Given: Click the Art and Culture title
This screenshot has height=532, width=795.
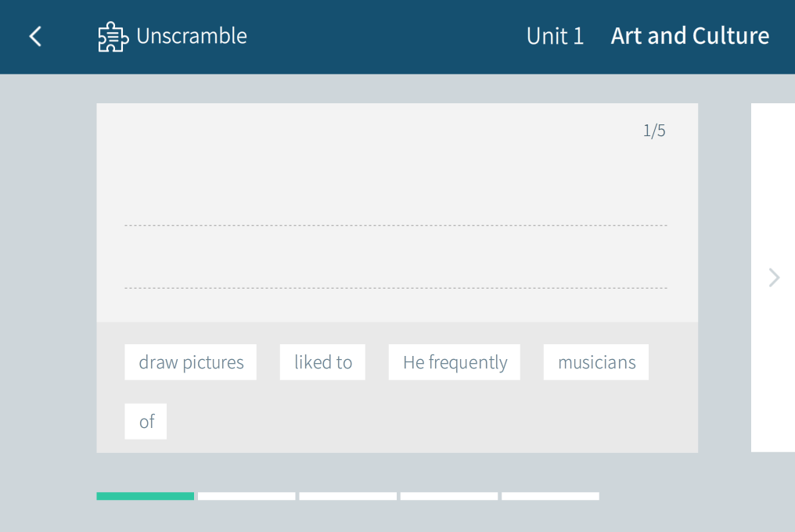Looking at the screenshot, I should coord(689,36).
